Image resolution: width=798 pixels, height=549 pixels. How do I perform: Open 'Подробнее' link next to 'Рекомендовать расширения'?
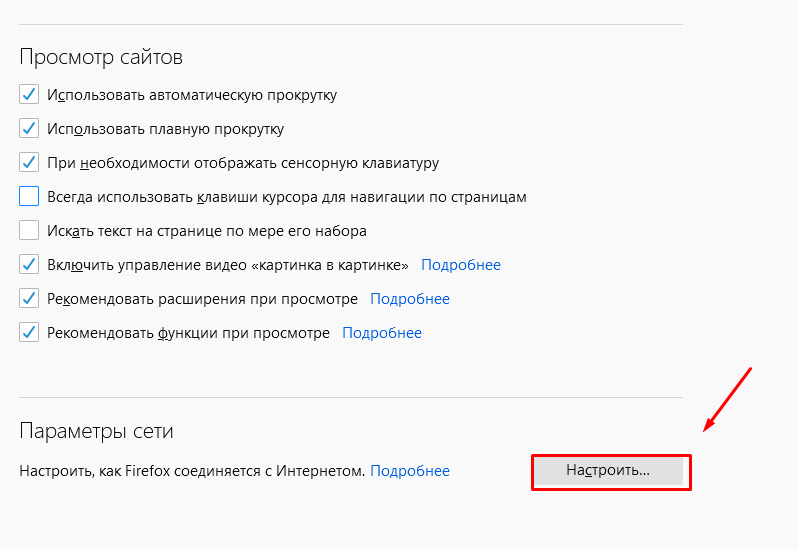point(410,299)
